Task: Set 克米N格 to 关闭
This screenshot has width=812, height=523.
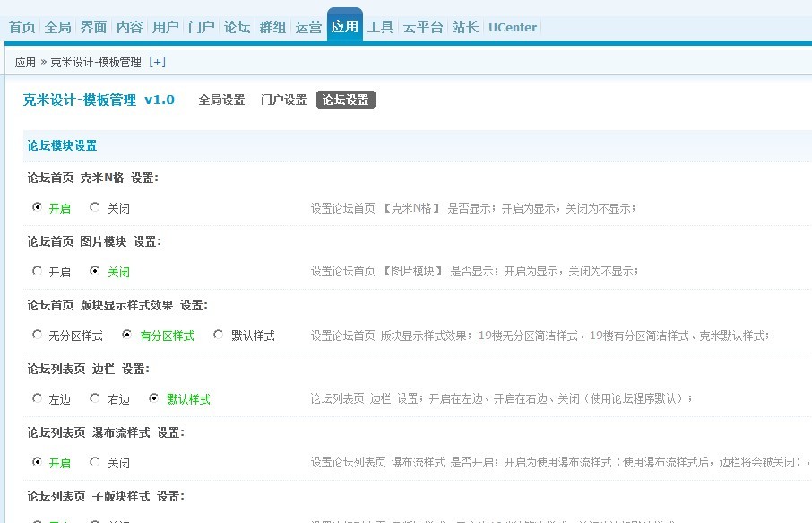Action: click(x=95, y=208)
